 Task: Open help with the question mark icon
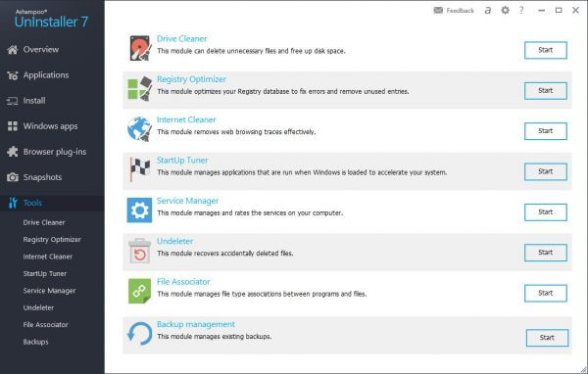click(521, 10)
